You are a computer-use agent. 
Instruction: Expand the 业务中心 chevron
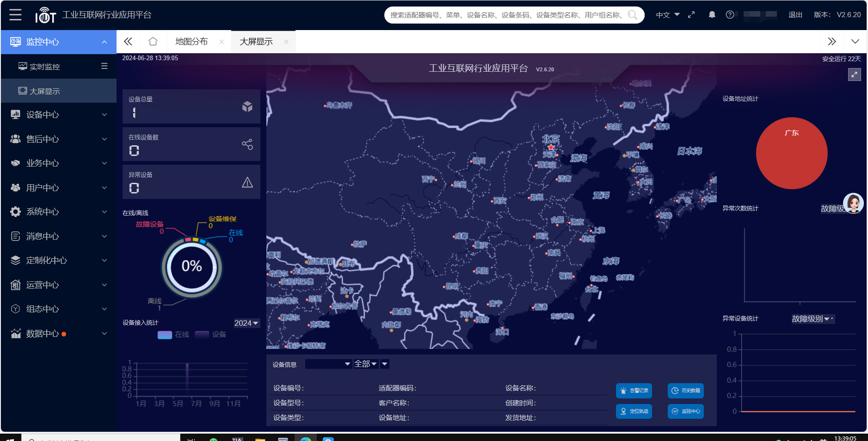point(105,163)
